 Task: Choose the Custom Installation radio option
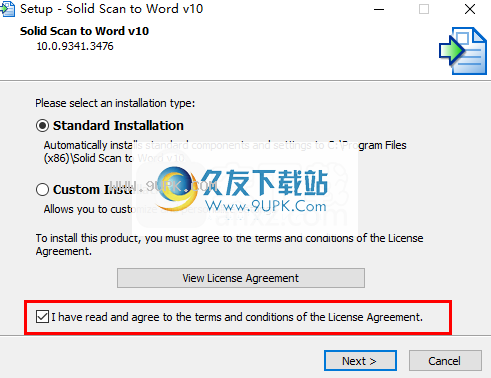click(42, 190)
